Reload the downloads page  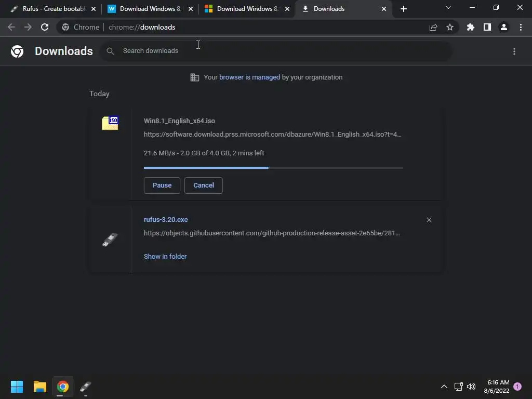[45, 27]
